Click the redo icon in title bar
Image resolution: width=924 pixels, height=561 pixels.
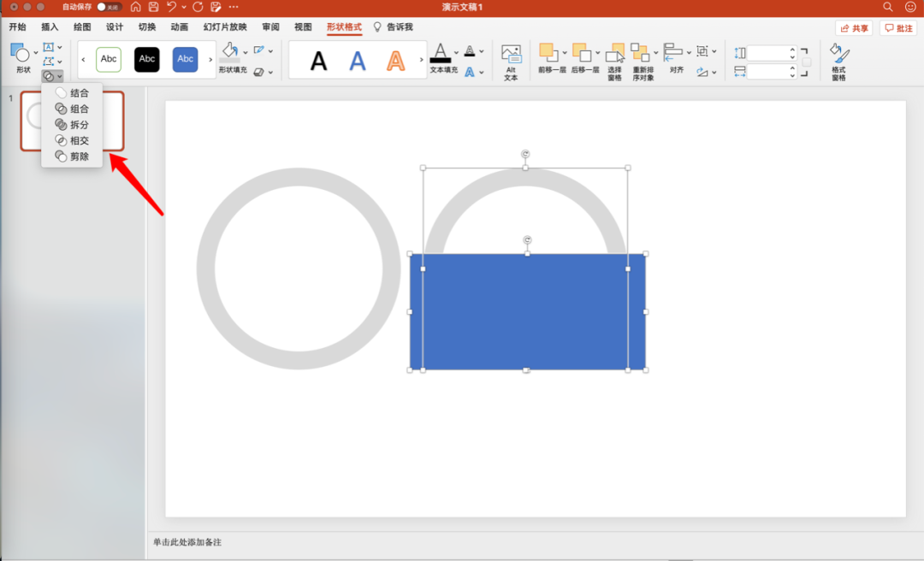click(198, 7)
